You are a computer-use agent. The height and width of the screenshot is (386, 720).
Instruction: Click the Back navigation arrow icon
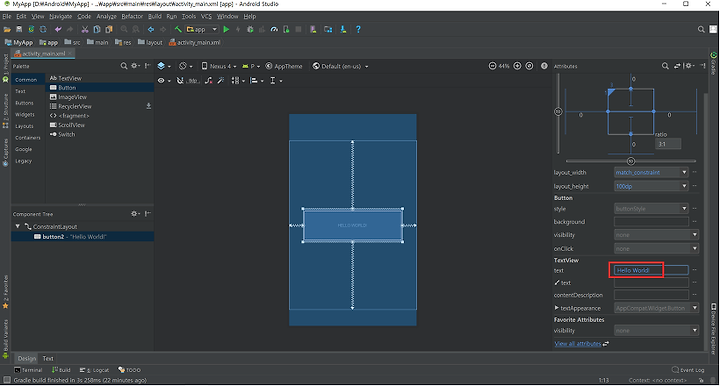click(x=151, y=29)
